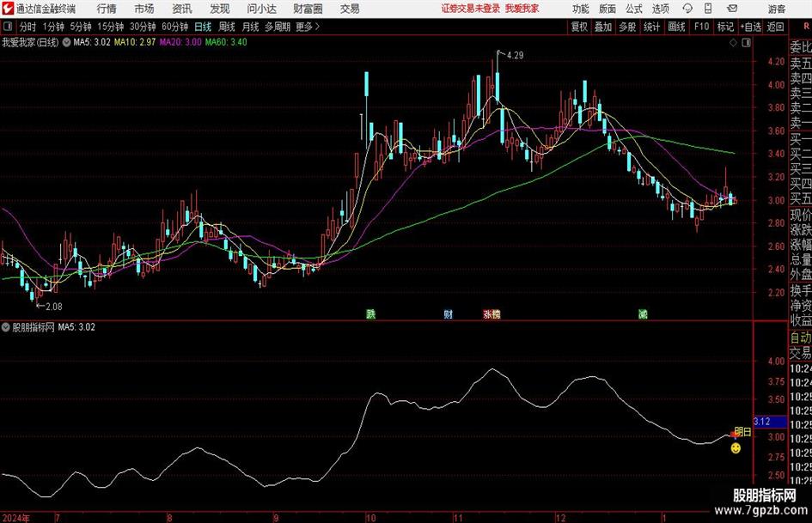
Task: Toggle the left sidebar panel icon
Action: pos(8,27)
